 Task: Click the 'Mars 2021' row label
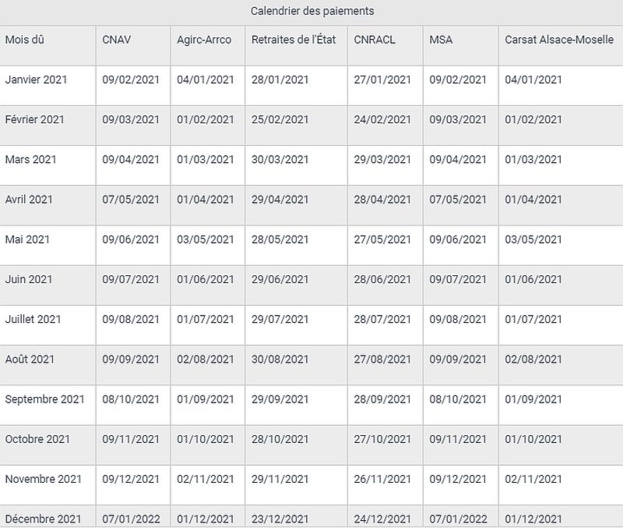(29, 160)
